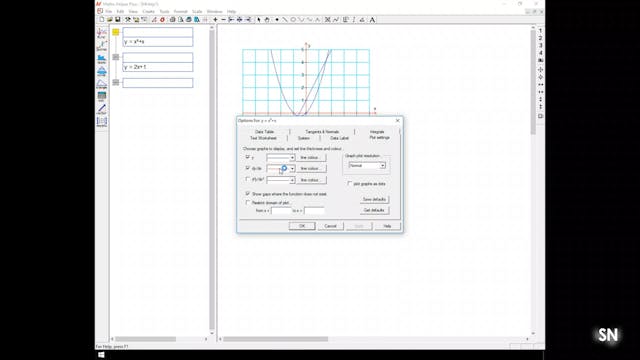Image resolution: width=640 pixels, height=360 pixels.
Task: Click the Get defaults button
Action: 374,210
